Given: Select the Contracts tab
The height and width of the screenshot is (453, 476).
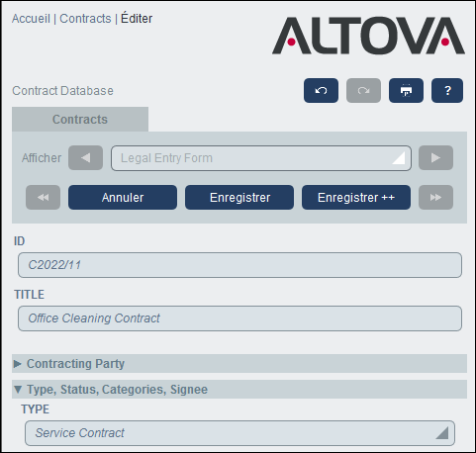Looking at the screenshot, I should [x=80, y=120].
